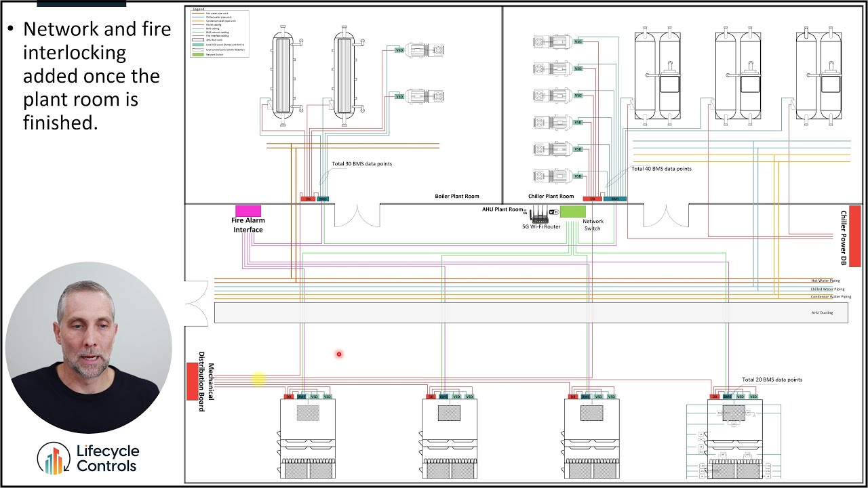Click the 'Boiler Plant Room' label
Viewport: 868px width, 488px height.
point(457,197)
